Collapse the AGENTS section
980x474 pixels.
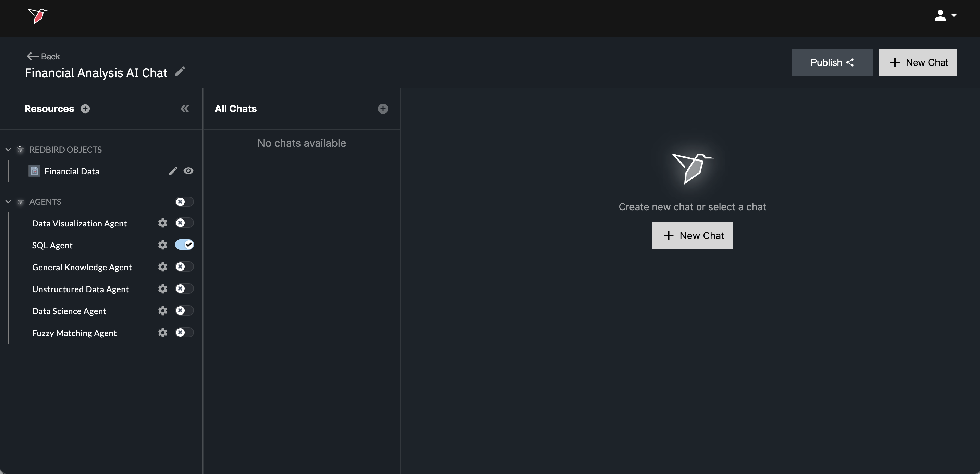click(8, 201)
